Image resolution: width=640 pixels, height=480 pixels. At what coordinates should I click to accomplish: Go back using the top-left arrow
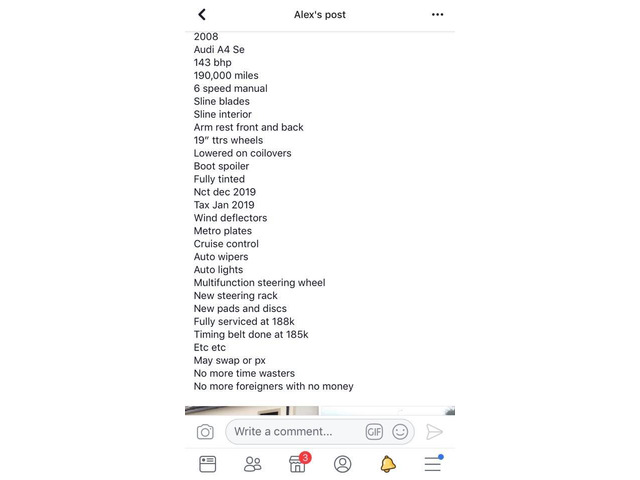[x=202, y=15]
